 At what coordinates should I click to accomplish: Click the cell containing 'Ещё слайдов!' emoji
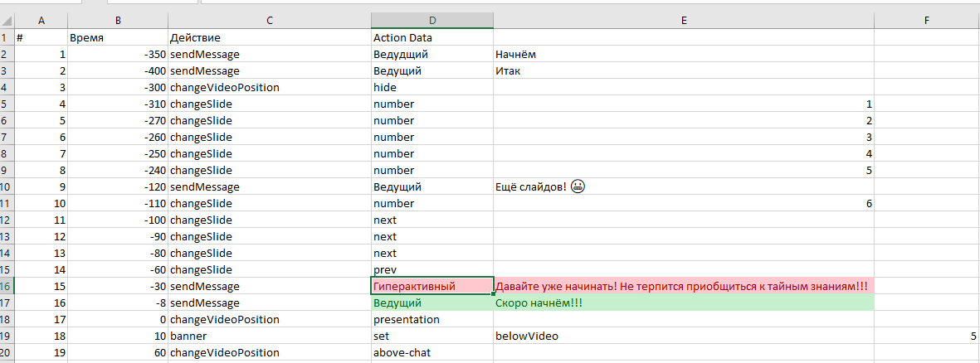pyautogui.click(x=683, y=186)
